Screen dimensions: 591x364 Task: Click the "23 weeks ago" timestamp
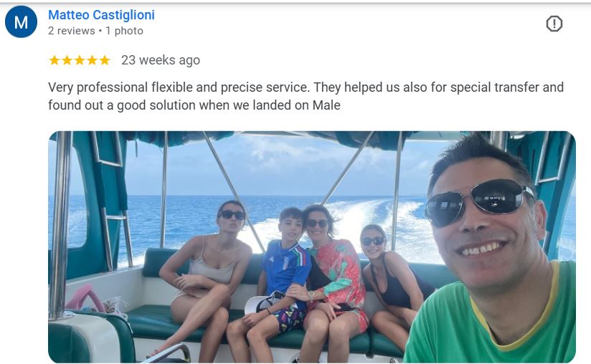[161, 60]
